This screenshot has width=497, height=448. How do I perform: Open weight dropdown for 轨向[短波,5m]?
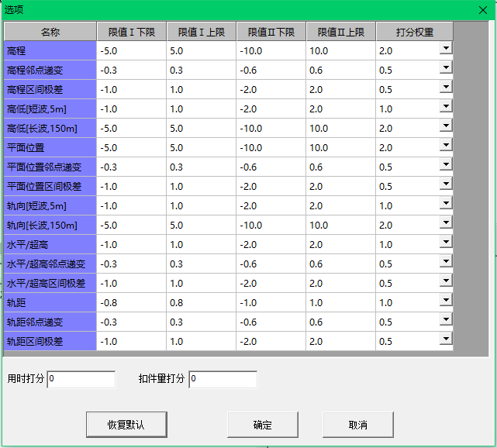coord(446,203)
